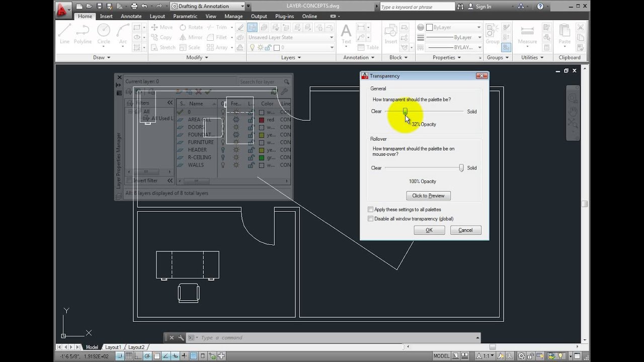Image resolution: width=644 pixels, height=362 pixels.
Task: Toggle freeze sun icon on HEADER layer
Action: coord(236,150)
